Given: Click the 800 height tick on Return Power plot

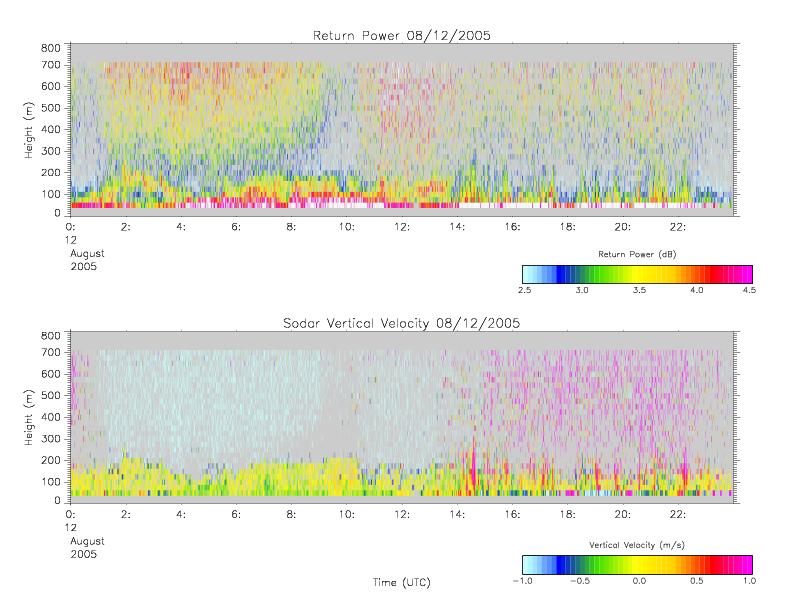Looking at the screenshot, I should [x=50, y=48].
